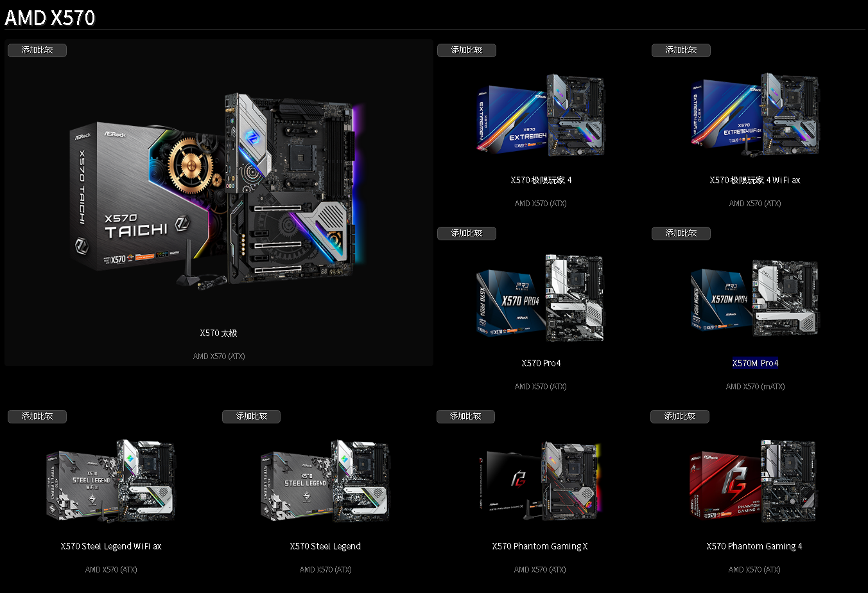Open the X570 Pro4 product link
This screenshot has height=593, width=868.
point(541,362)
